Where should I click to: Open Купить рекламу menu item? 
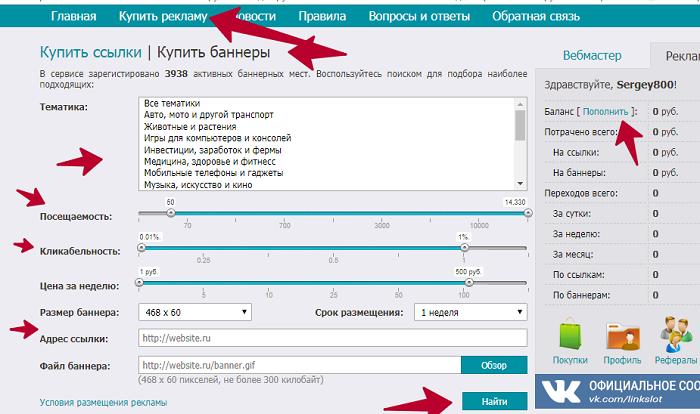pos(163,17)
